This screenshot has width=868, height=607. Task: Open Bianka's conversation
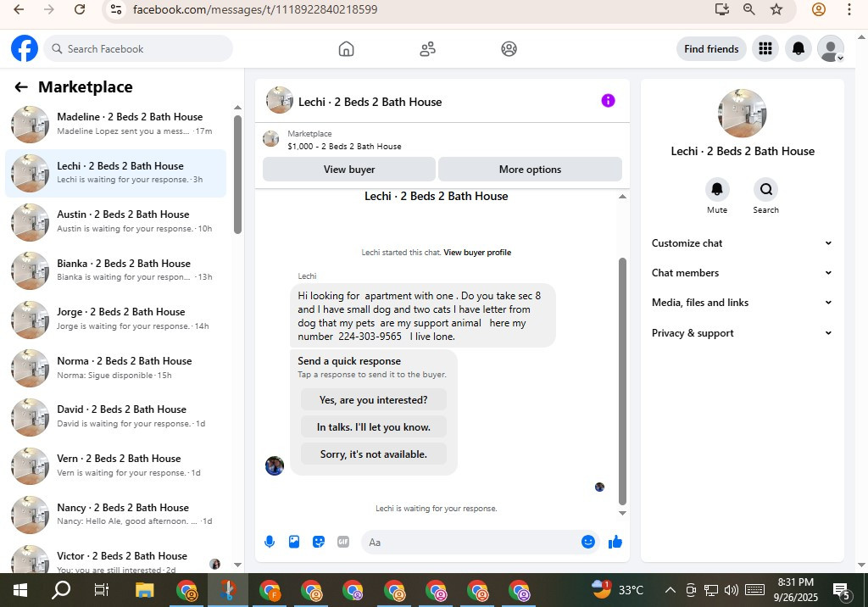(x=115, y=270)
